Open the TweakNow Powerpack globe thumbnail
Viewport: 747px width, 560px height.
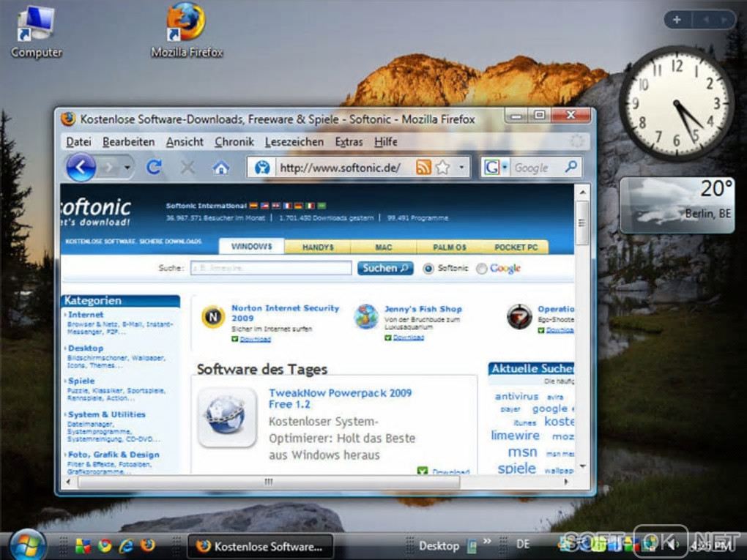coord(227,417)
